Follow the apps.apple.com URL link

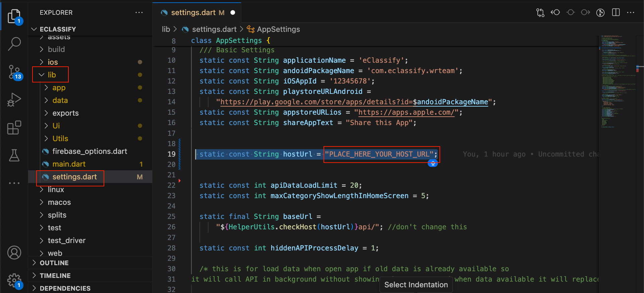pyautogui.click(x=406, y=113)
